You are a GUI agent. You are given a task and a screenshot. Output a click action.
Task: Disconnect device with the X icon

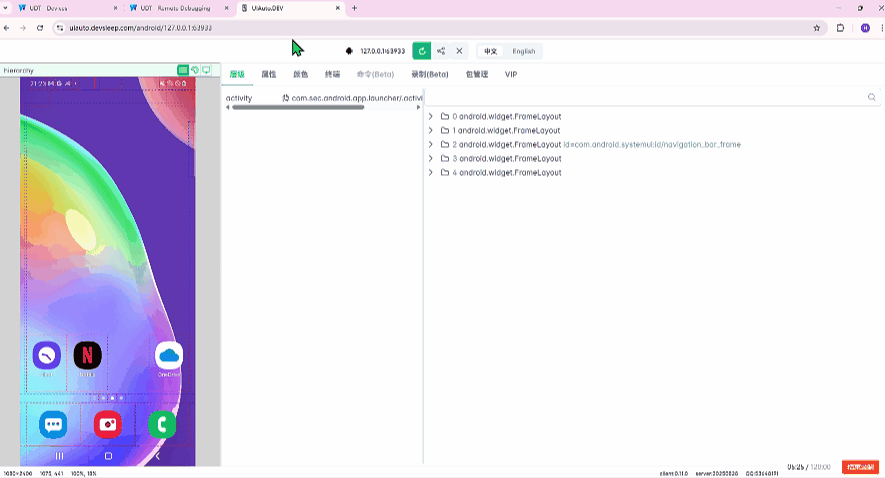[459, 51]
